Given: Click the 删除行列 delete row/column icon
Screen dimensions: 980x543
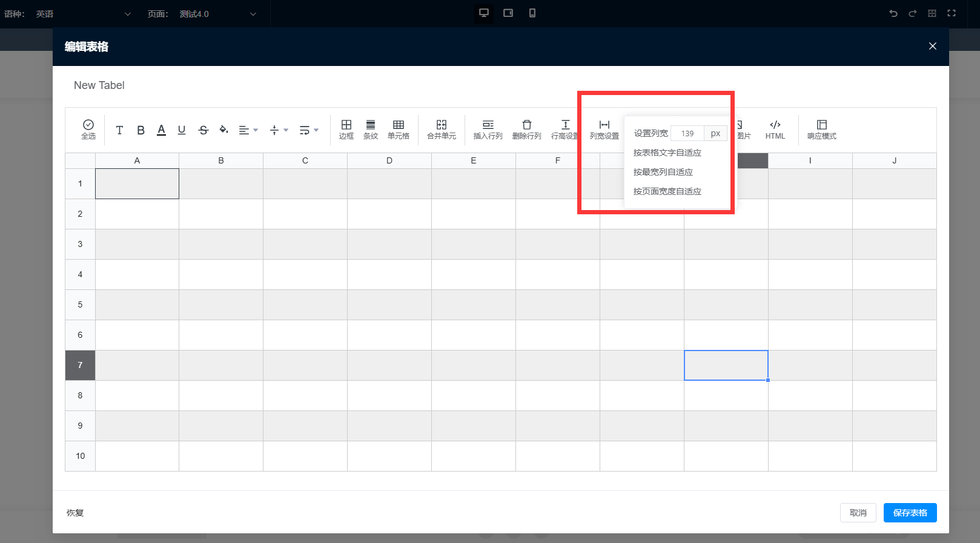Looking at the screenshot, I should 526,129.
